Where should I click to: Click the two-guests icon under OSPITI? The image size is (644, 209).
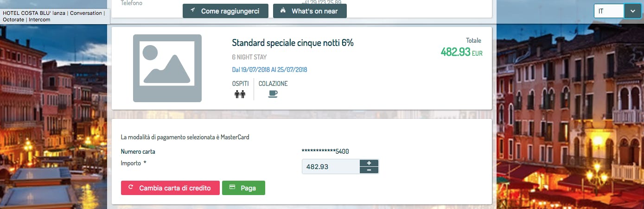pyautogui.click(x=240, y=94)
